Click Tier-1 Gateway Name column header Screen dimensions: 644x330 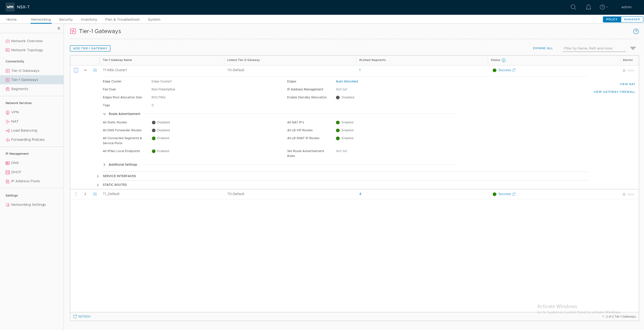[117, 60]
